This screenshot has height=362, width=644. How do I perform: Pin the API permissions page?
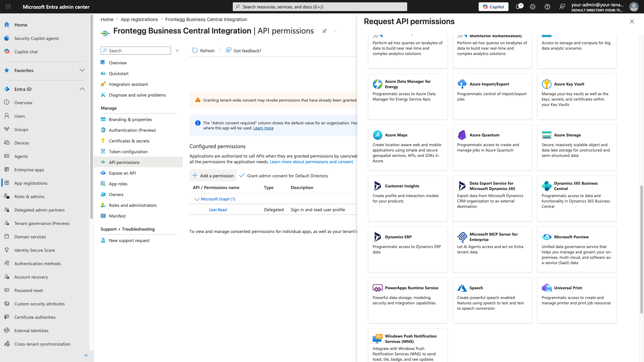click(x=325, y=31)
